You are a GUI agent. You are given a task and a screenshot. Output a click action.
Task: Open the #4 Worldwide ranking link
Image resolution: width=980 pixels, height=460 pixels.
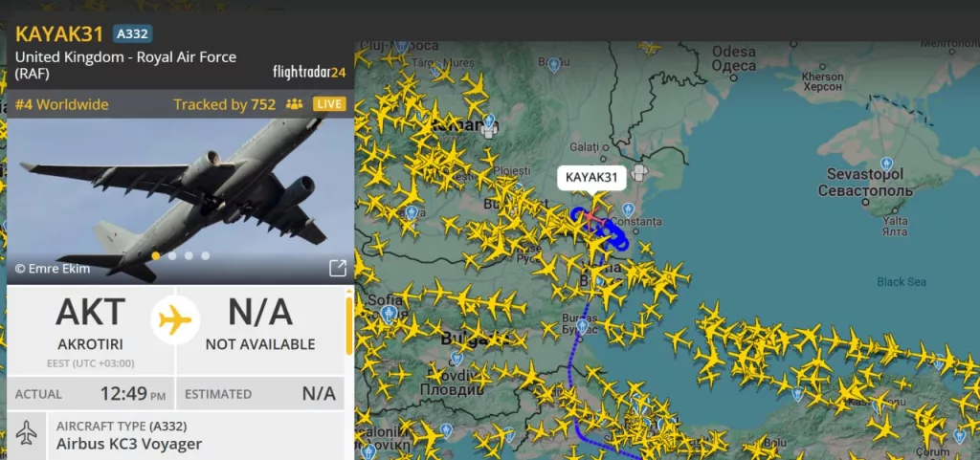pyautogui.click(x=62, y=104)
